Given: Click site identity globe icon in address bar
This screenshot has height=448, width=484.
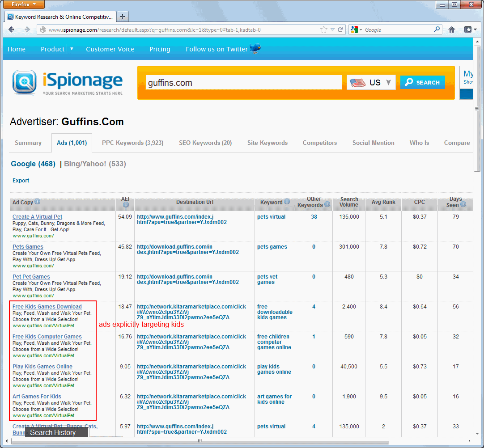Looking at the screenshot, I should pyautogui.click(x=43, y=30).
